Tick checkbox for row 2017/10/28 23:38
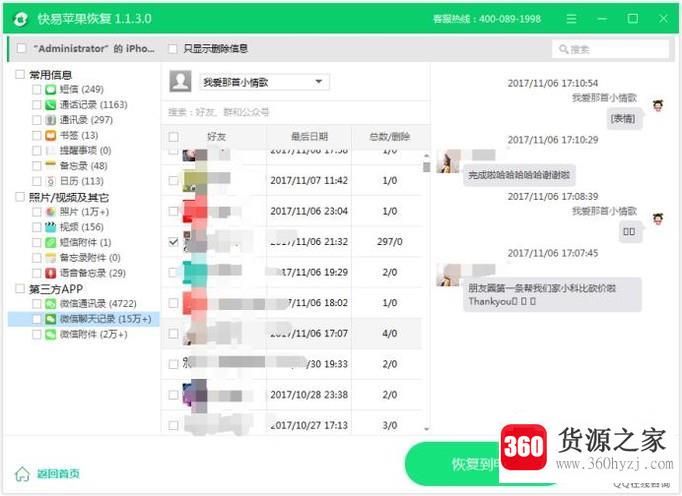Image resolution: width=682 pixels, height=496 pixels. [x=173, y=395]
